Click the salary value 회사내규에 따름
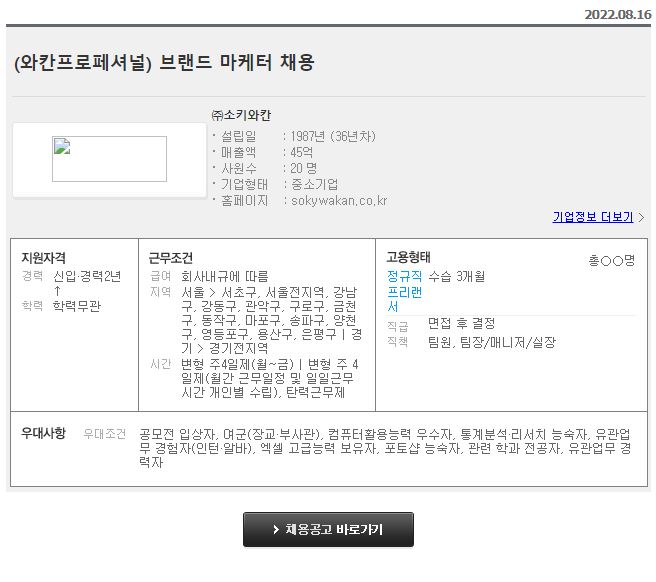This screenshot has width=656, height=582. click(225, 277)
